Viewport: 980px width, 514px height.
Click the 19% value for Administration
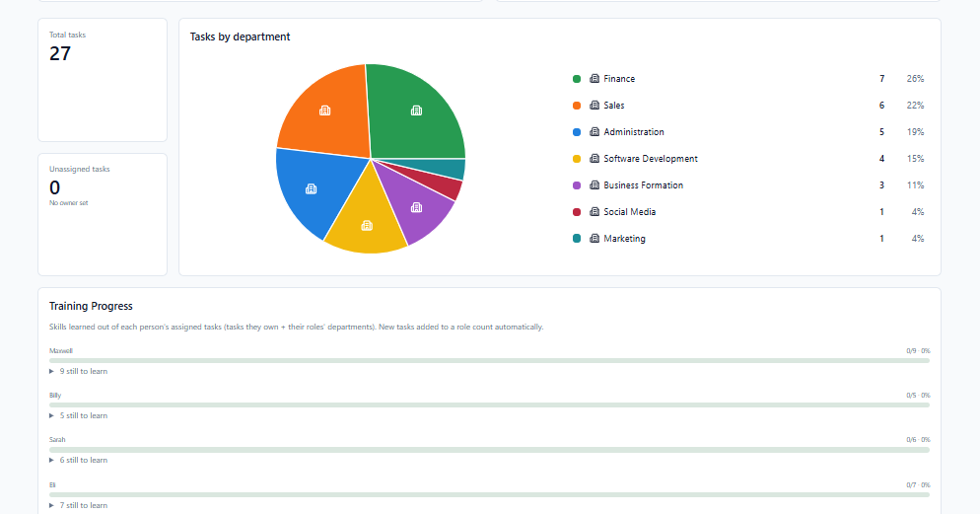tap(915, 132)
